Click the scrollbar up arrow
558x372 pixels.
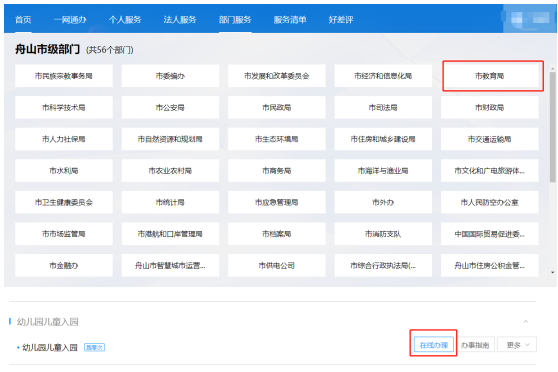click(553, 69)
